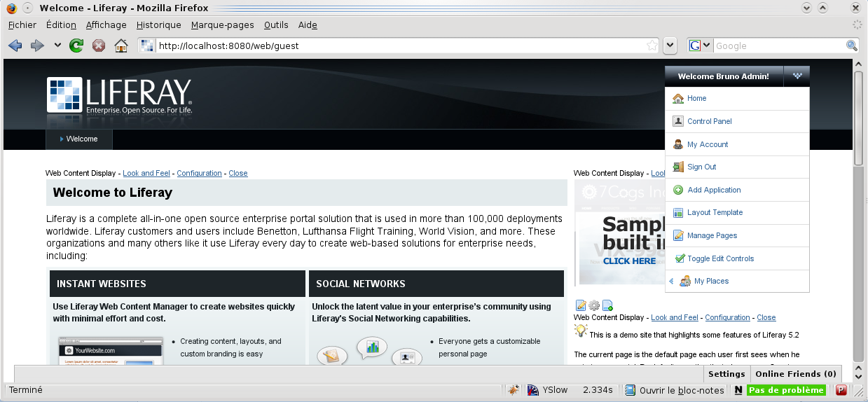This screenshot has height=402, width=868.
Task: Click the My Places people icon
Action: coord(685,281)
